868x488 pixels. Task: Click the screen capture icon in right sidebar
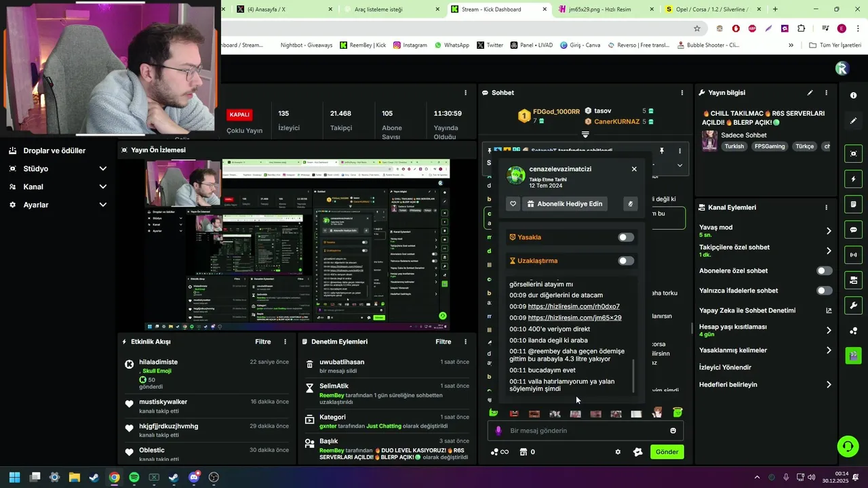coord(853,154)
